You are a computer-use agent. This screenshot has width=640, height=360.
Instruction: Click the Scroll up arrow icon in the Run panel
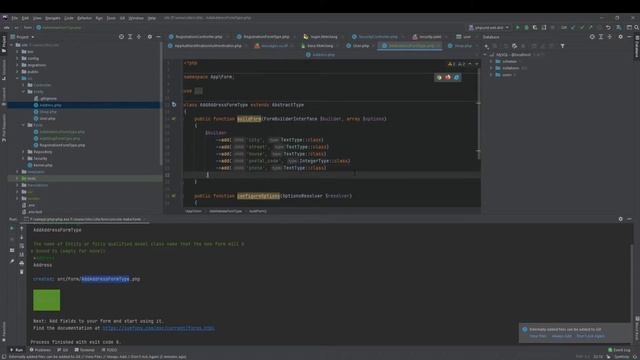click(x=22, y=229)
